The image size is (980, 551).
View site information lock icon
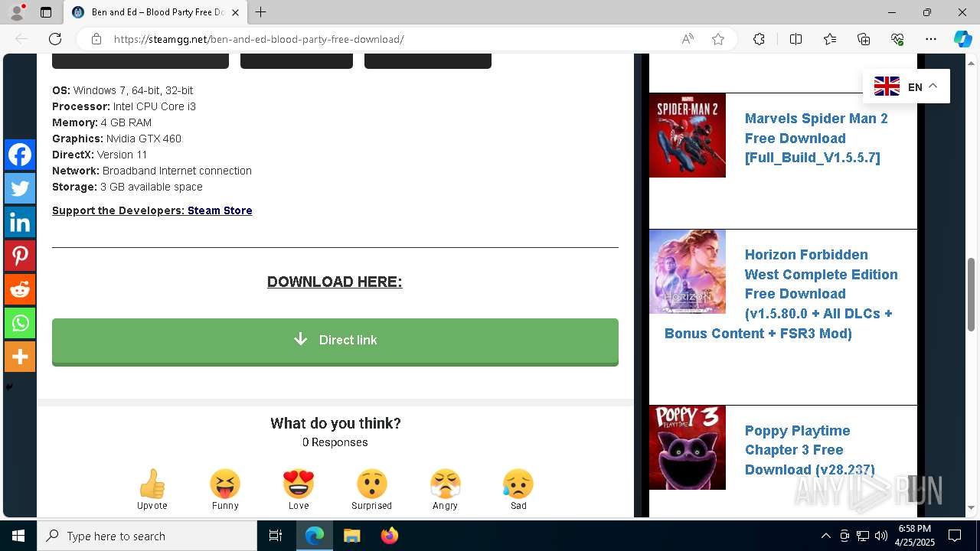coord(96,39)
